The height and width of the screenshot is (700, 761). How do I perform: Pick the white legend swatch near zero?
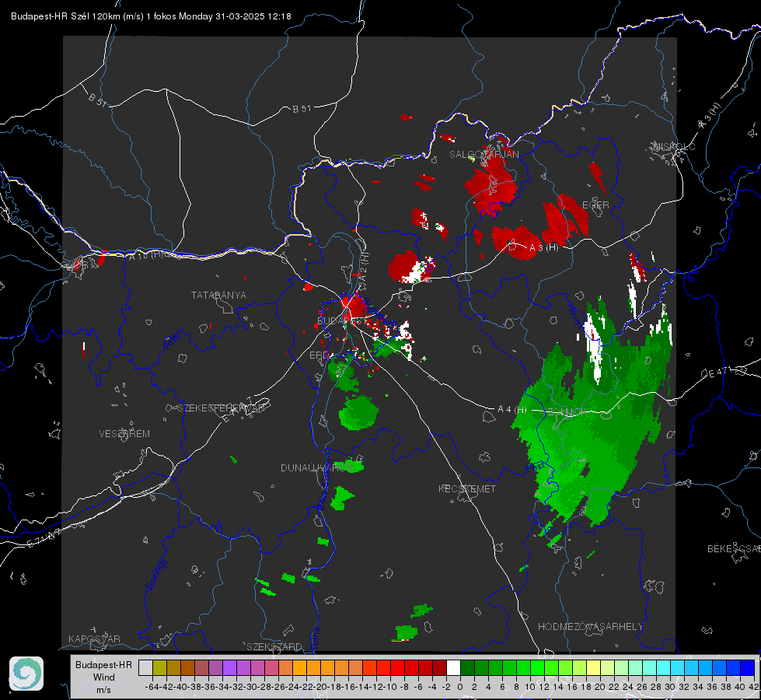453,668
